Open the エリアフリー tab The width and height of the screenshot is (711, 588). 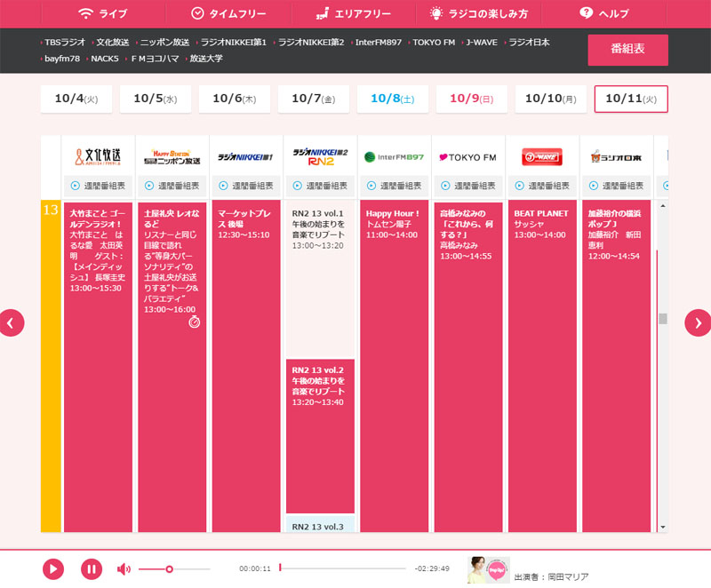click(x=353, y=13)
